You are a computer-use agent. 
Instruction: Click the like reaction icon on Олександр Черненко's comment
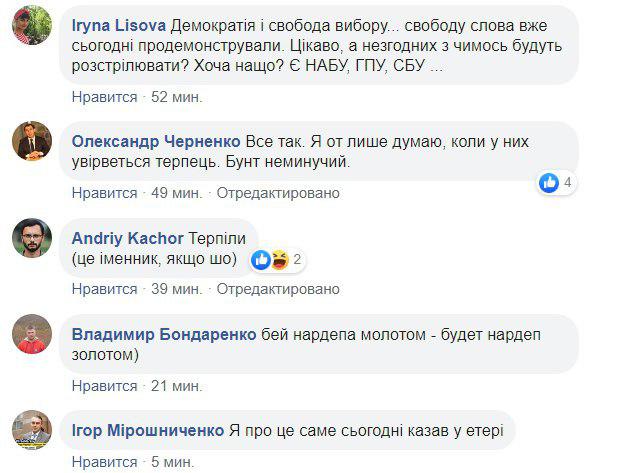pos(576,182)
